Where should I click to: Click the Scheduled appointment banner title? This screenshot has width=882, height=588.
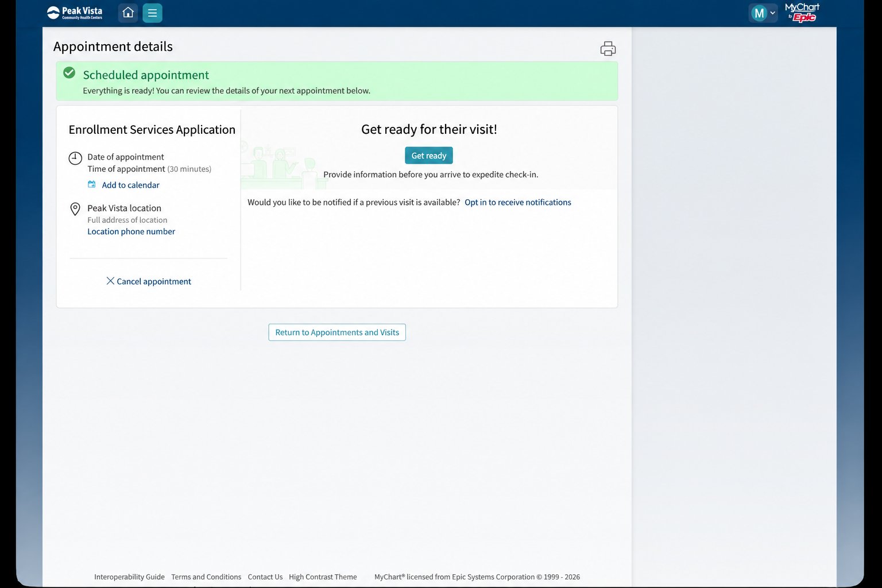point(146,75)
